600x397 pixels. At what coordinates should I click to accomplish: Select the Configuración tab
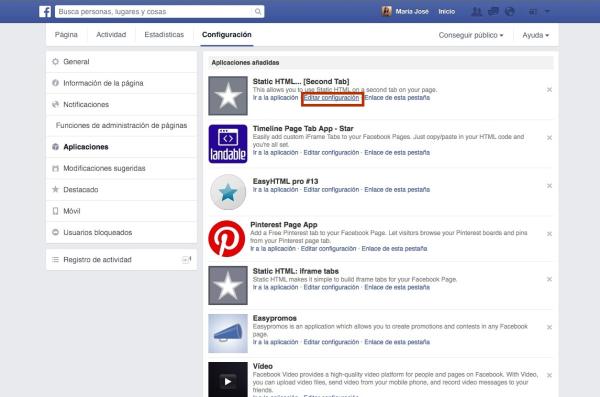point(227,35)
